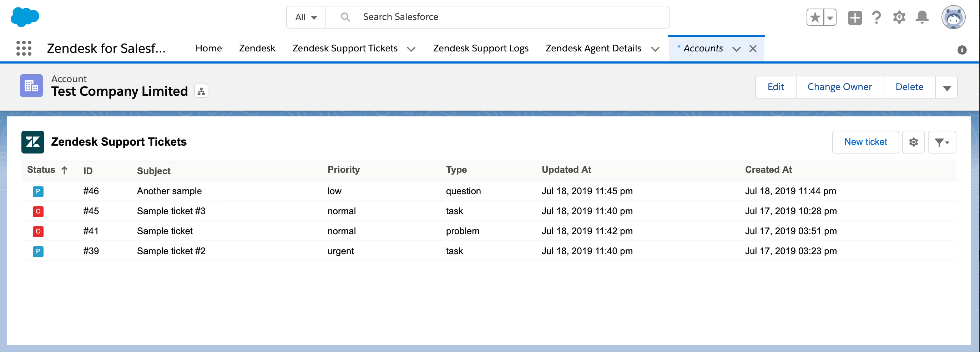980x352 pixels.
Task: Click the Edit button
Action: [775, 87]
